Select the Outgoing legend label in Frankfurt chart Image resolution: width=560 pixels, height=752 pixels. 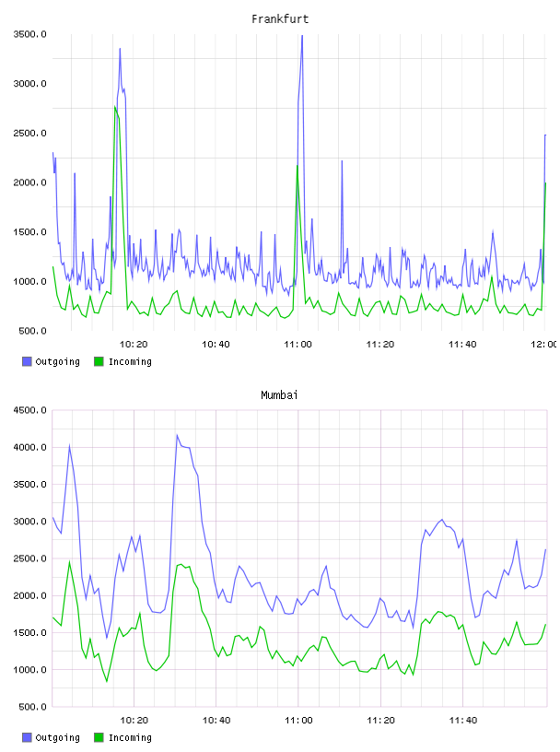coord(57,361)
